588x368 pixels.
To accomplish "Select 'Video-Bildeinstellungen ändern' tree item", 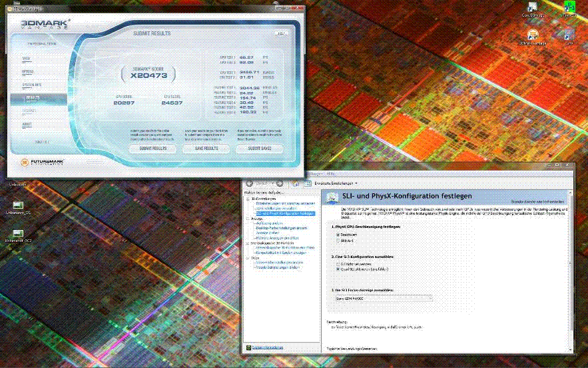I will pos(278,268).
